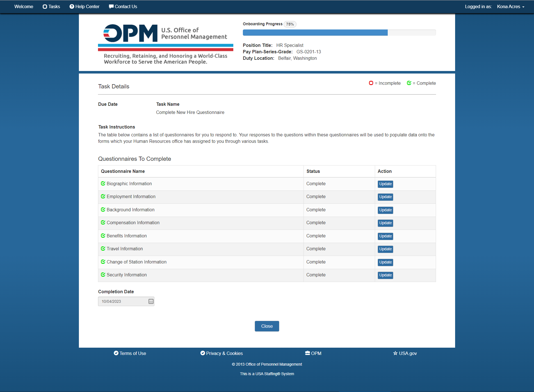
Task: Open the Privacy & Cookies link
Action: pyautogui.click(x=222, y=353)
